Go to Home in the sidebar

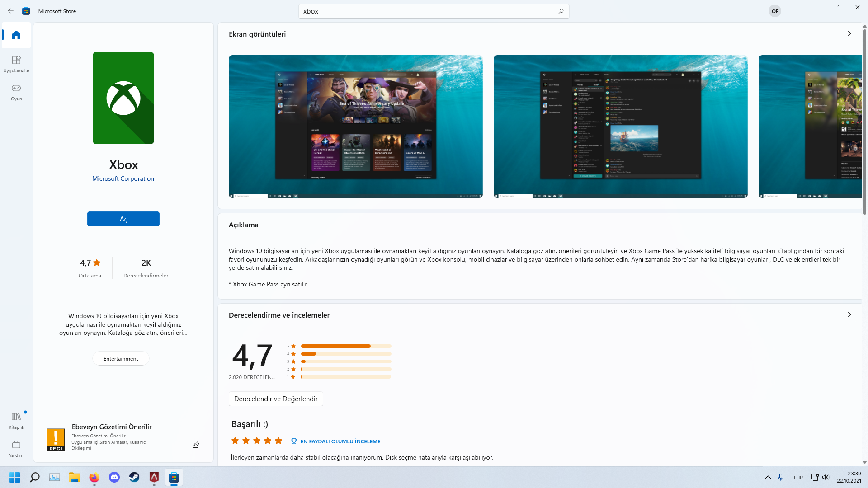[x=16, y=35]
